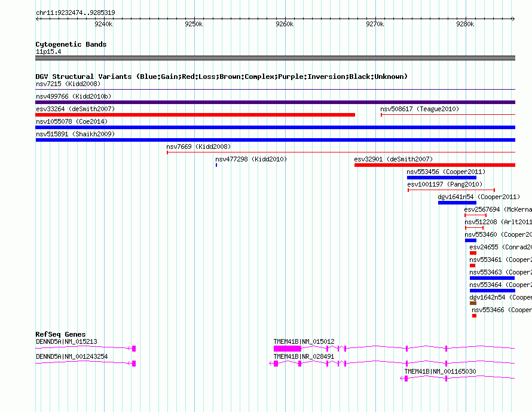This screenshot has height=412, width=532.
Task: Click the chr11:9232474..9285319 coordinate label
Action: [x=75, y=13]
